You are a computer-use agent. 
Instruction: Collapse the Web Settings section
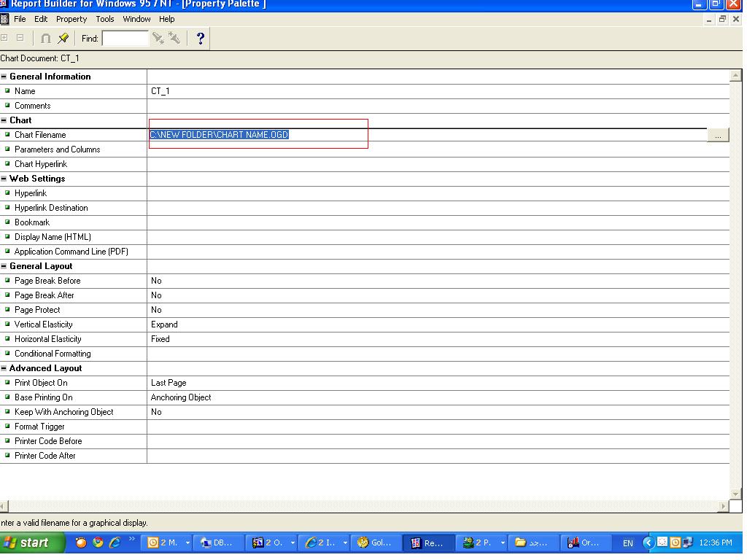[x=4, y=179]
